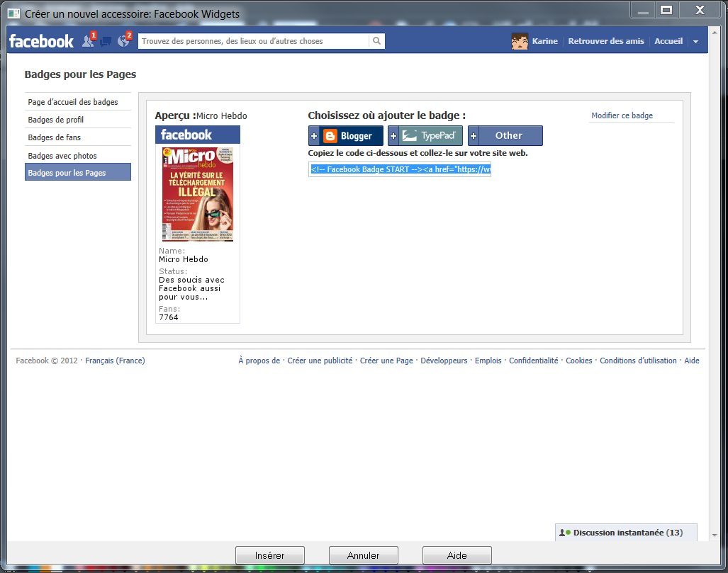Click the Blogger button
The height and width of the screenshot is (573, 728).
346,135
